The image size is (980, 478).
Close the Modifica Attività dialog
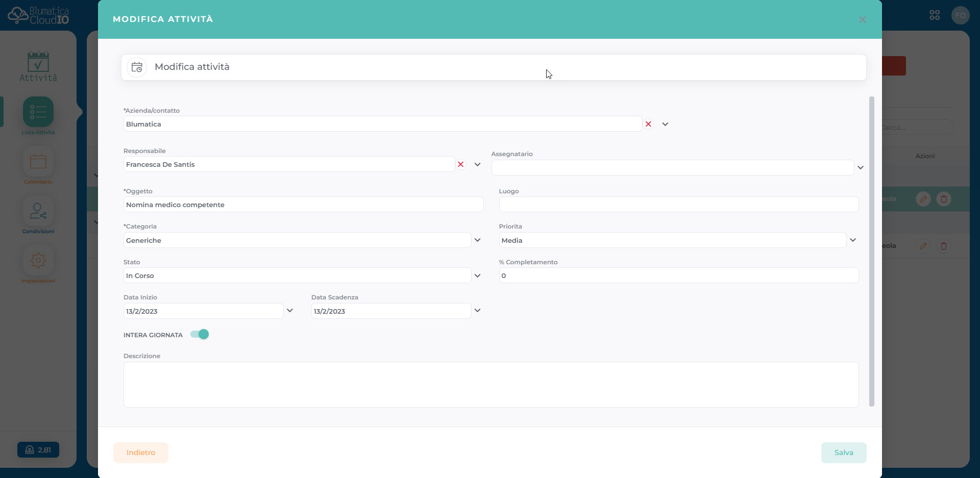tap(862, 19)
